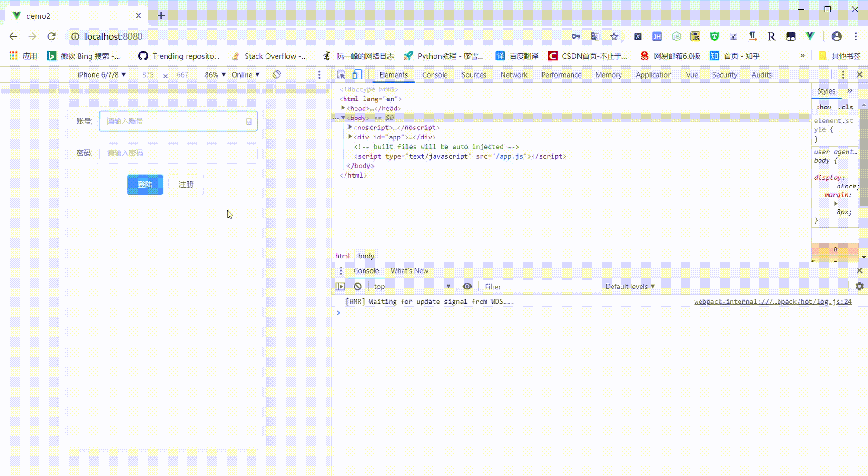Viewport: 868px width, 476px height.
Task: Show more Styles pane tabs
Action: 849,91
